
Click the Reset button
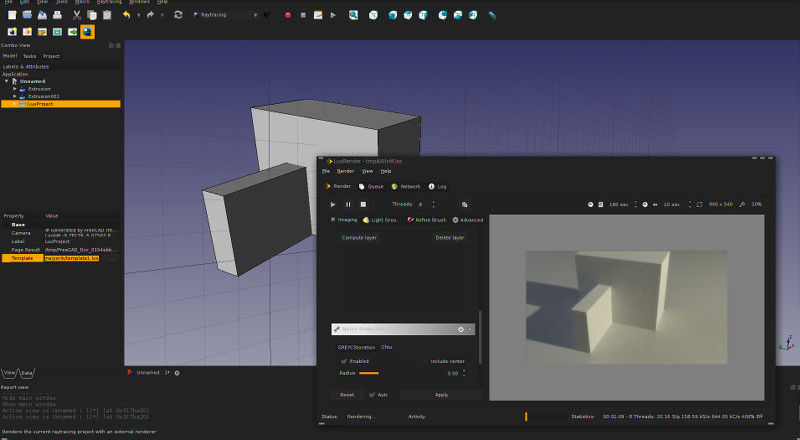(x=347, y=395)
